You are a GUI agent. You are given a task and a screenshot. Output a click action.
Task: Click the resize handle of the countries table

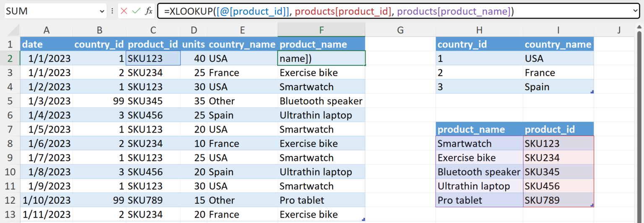point(592,92)
